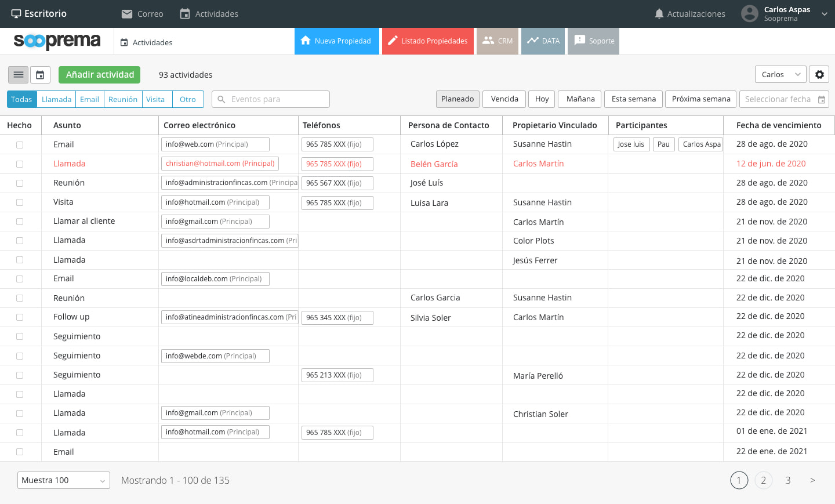The height and width of the screenshot is (504, 835).
Task: Open the Soporte tab
Action: 593,41
